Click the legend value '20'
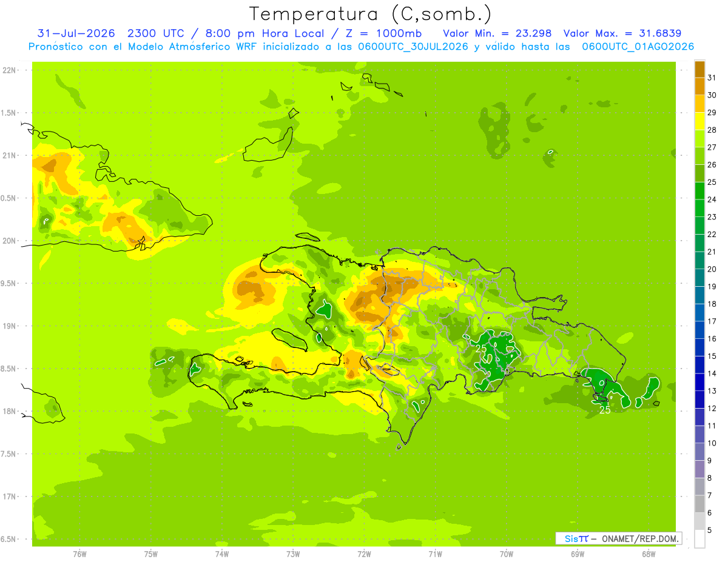 pyautogui.click(x=712, y=269)
